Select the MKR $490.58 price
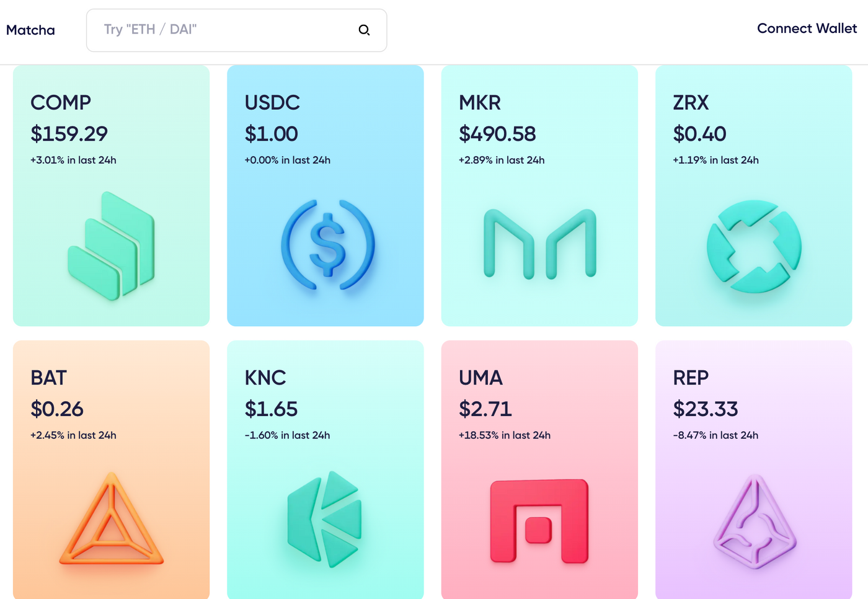The height and width of the screenshot is (599, 868). tap(497, 134)
